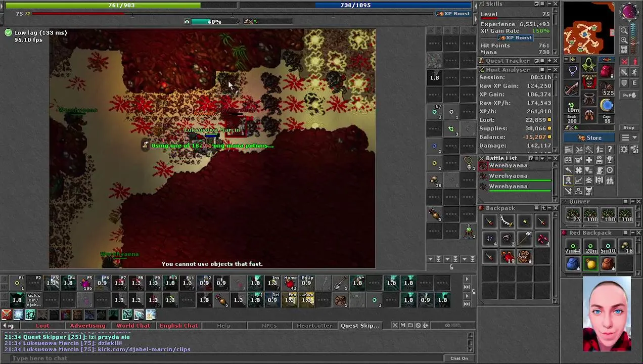This screenshot has width=643, height=364.
Task: Select the amulet equipment slot
Action: click(x=572, y=71)
